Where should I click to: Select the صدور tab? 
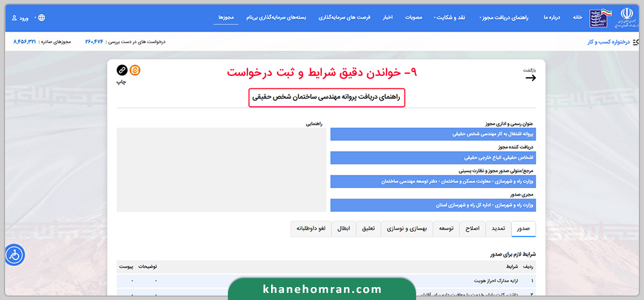coord(524,229)
